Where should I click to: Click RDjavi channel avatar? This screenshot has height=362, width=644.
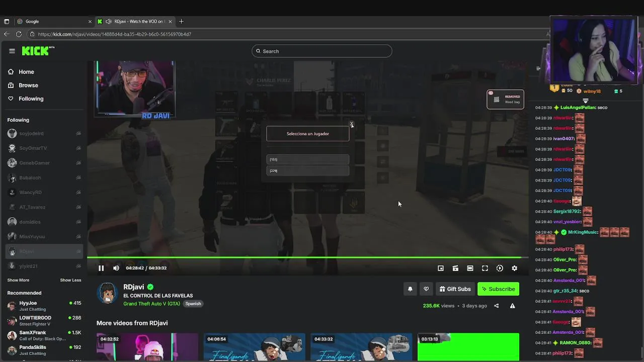107,293
